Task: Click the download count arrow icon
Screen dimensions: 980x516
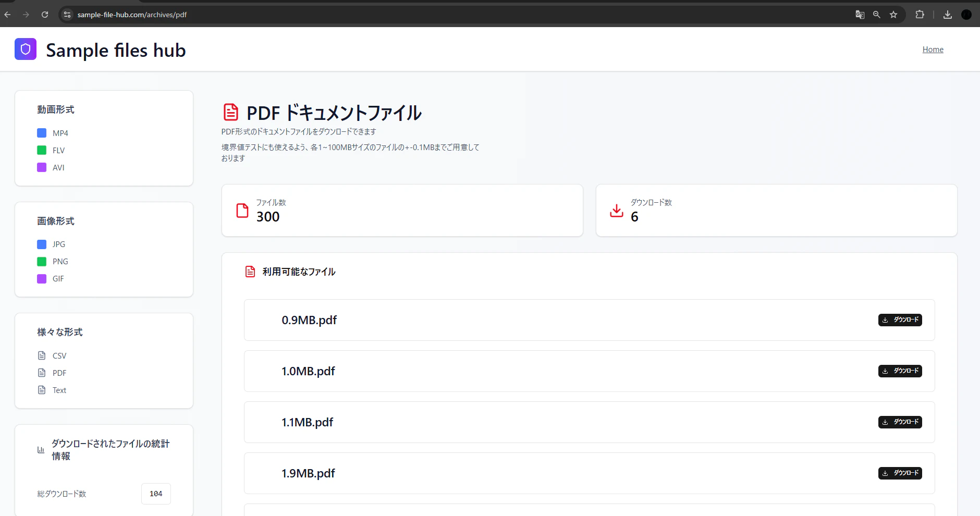Action: click(617, 211)
